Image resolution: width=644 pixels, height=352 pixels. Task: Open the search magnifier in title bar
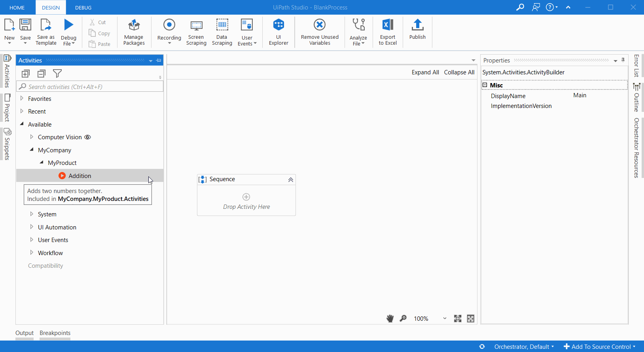point(520,7)
